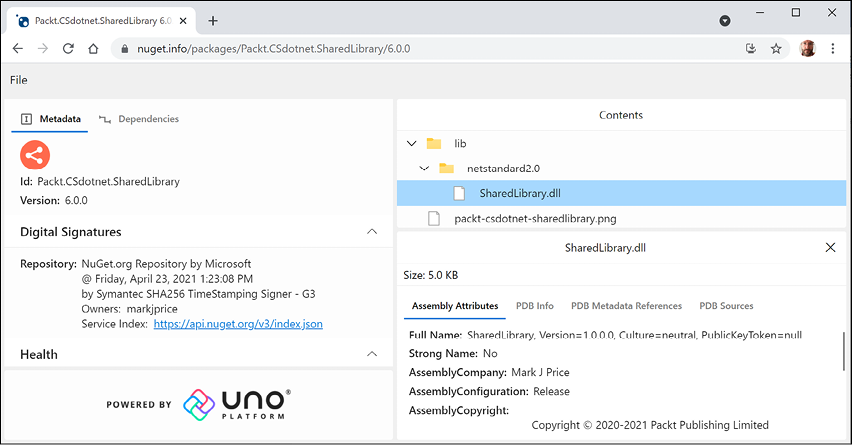852x445 pixels.
Task: Close the SharedLibrary.dll details panel
Action: click(829, 247)
